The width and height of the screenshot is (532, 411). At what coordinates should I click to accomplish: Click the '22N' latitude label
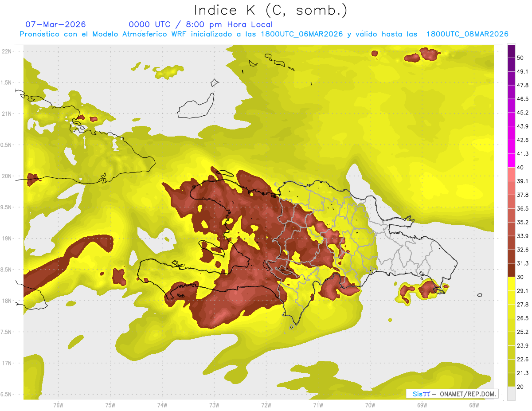click(x=7, y=51)
